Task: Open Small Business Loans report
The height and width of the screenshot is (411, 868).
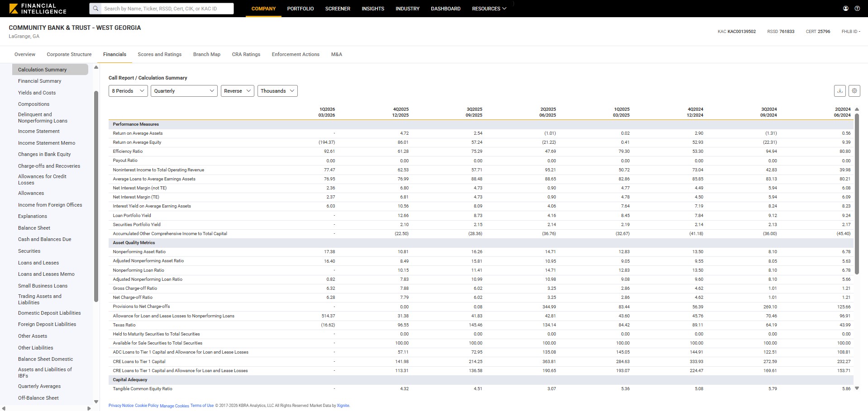Action: 43,286
